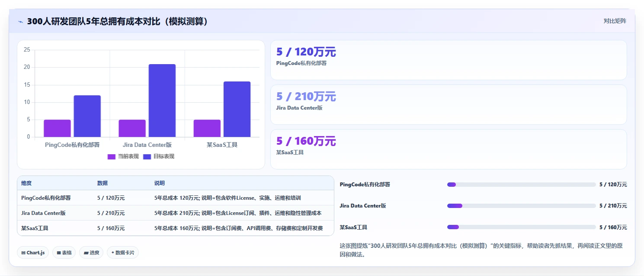Click the 对比矩阵 label in header
Image resolution: width=644 pixels, height=276 pixels.
tap(615, 21)
